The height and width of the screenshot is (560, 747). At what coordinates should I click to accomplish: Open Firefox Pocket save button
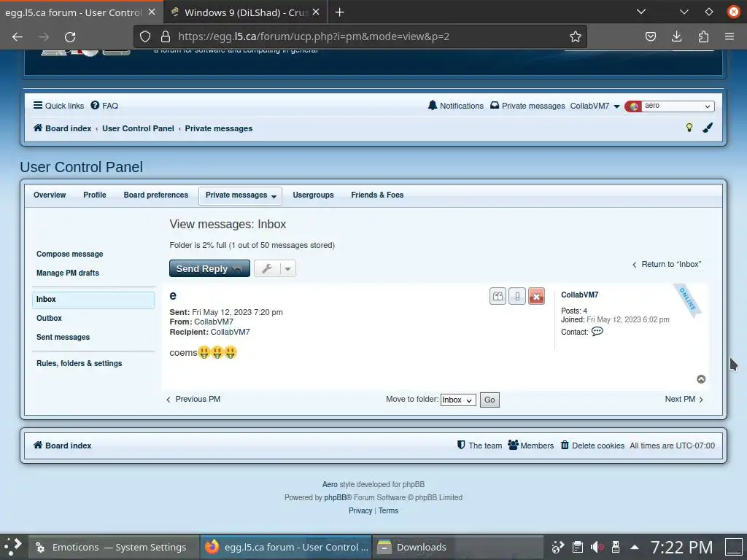pos(650,36)
